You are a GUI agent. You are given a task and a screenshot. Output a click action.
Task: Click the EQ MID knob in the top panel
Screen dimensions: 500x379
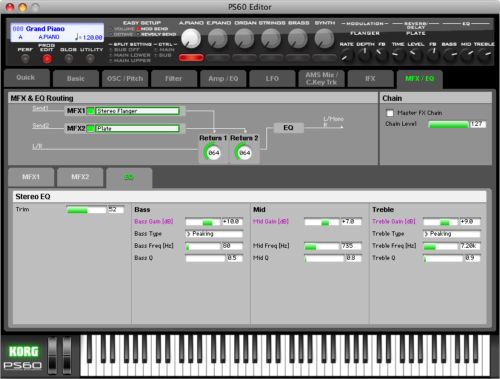point(467,55)
